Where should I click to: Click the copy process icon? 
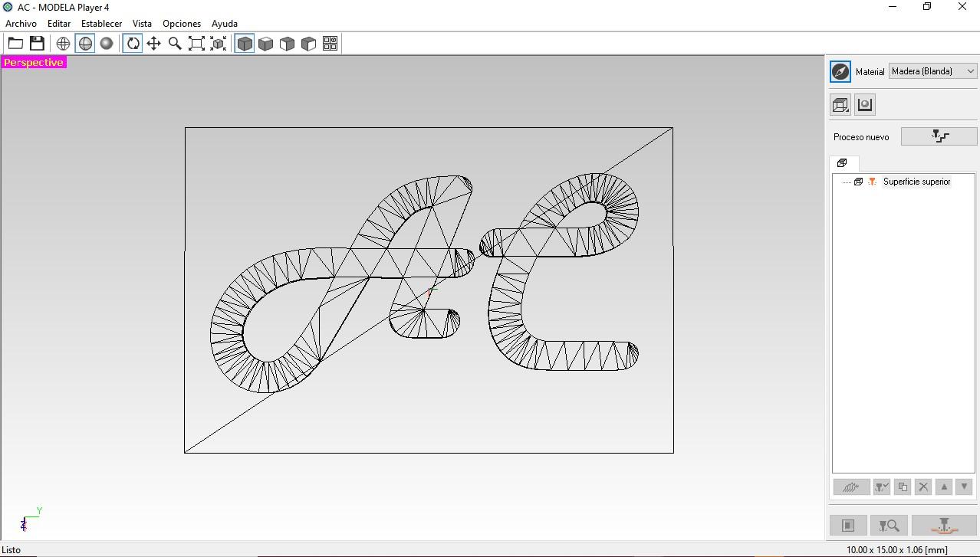[903, 487]
